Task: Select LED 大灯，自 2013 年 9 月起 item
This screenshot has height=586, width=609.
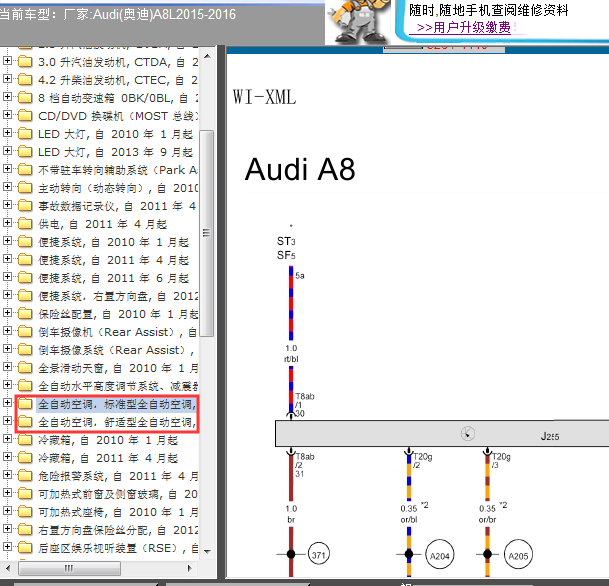Action: tap(115, 152)
